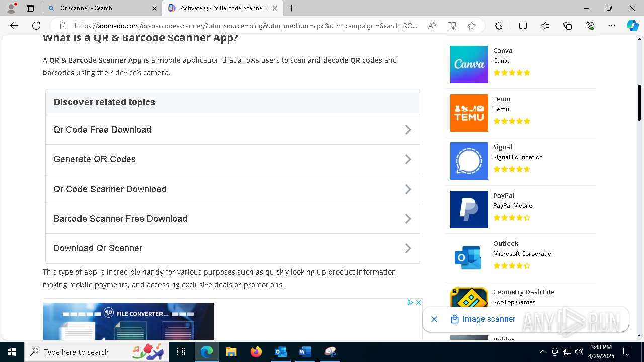Click the Canva star rating
The height and width of the screenshot is (362, 644).
pyautogui.click(x=512, y=73)
